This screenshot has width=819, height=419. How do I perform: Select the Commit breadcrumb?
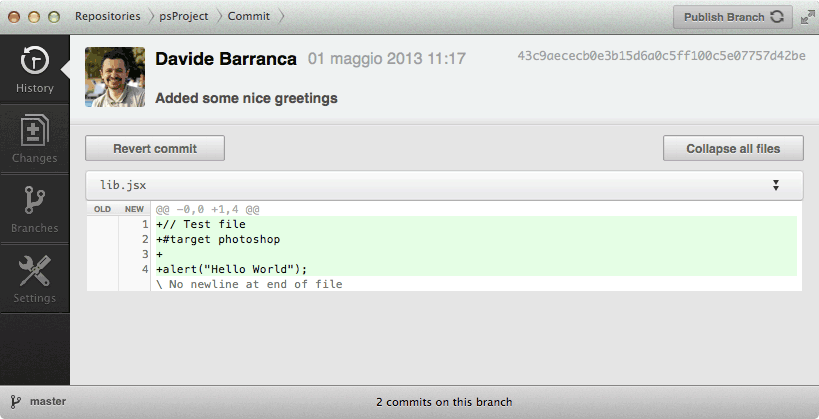249,16
